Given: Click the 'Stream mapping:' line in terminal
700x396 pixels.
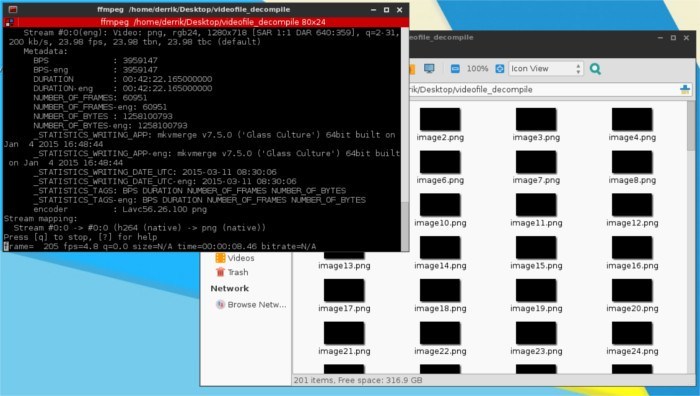Looking at the screenshot, I should (x=41, y=219).
